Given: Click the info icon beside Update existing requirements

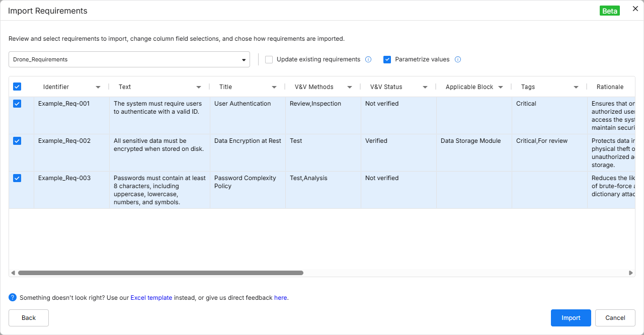Looking at the screenshot, I should pyautogui.click(x=368, y=59).
